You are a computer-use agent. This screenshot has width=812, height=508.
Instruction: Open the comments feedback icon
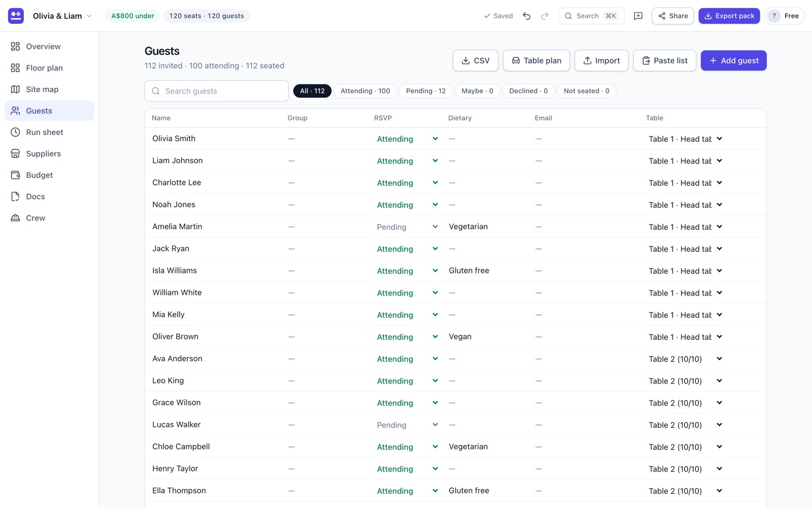(638, 16)
